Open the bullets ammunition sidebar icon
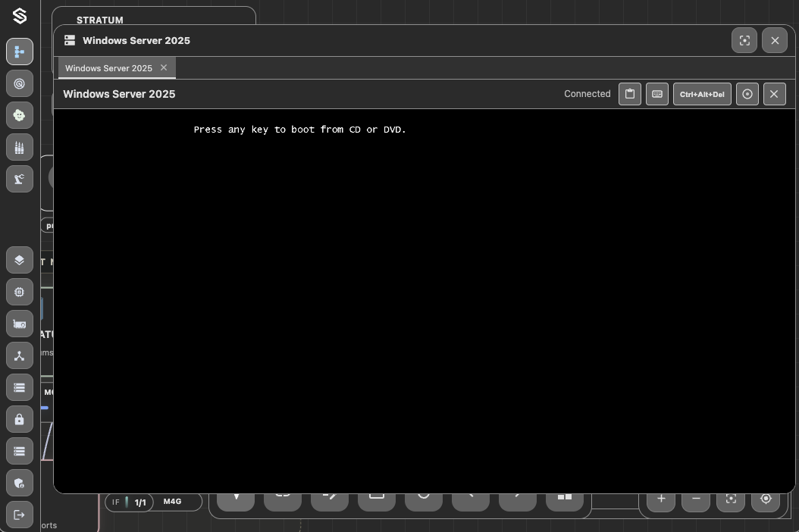This screenshot has width=799, height=532. (x=20, y=147)
